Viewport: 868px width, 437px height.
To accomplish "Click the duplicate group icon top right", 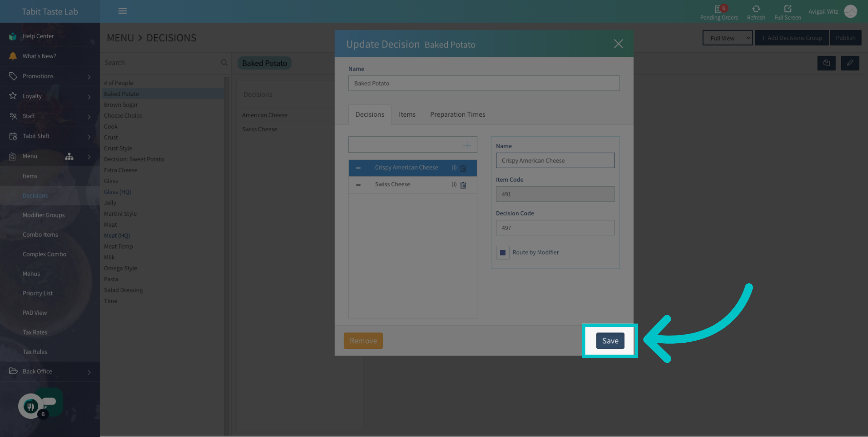I will pyautogui.click(x=826, y=63).
